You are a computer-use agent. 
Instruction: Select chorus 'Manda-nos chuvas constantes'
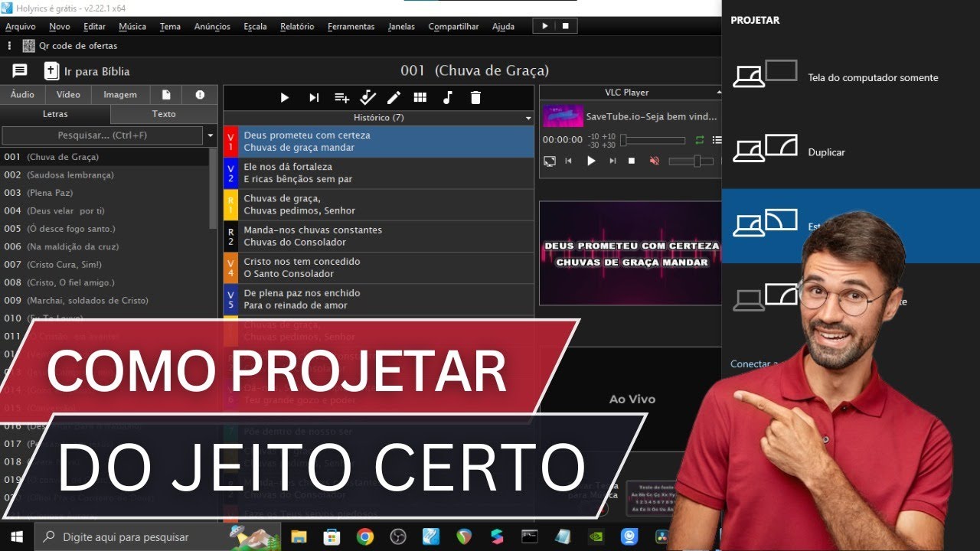coord(378,236)
